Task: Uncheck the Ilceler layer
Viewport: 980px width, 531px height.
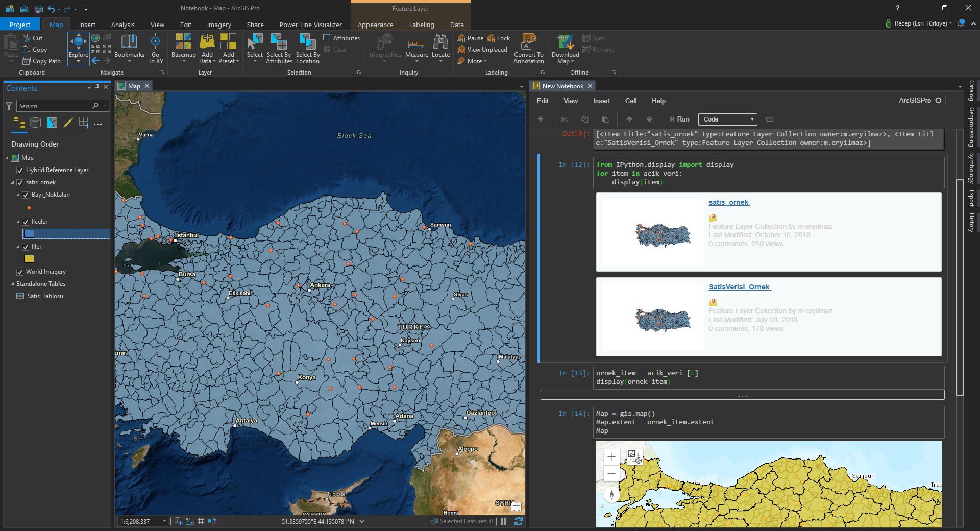Action: (x=26, y=222)
